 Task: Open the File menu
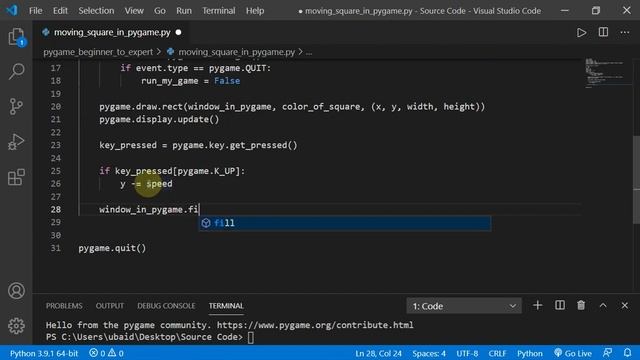tap(36, 11)
